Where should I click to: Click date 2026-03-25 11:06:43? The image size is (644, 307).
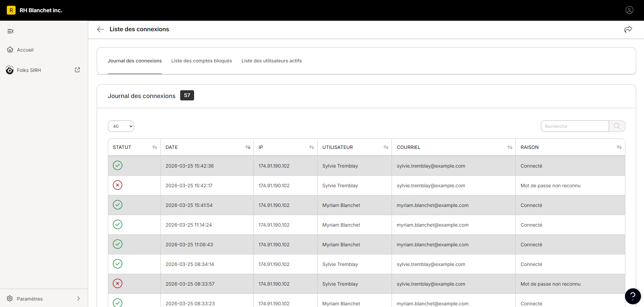189,245
